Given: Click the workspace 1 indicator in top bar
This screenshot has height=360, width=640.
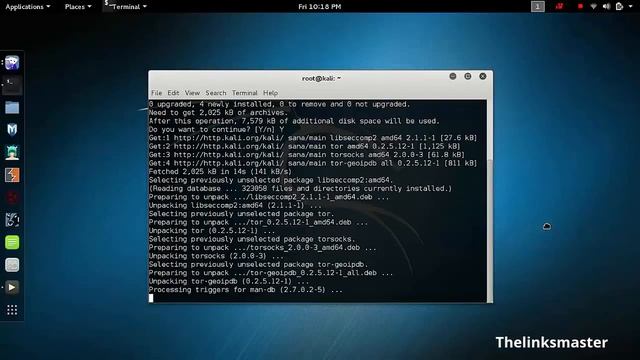Looking at the screenshot, I should tap(538, 7).
